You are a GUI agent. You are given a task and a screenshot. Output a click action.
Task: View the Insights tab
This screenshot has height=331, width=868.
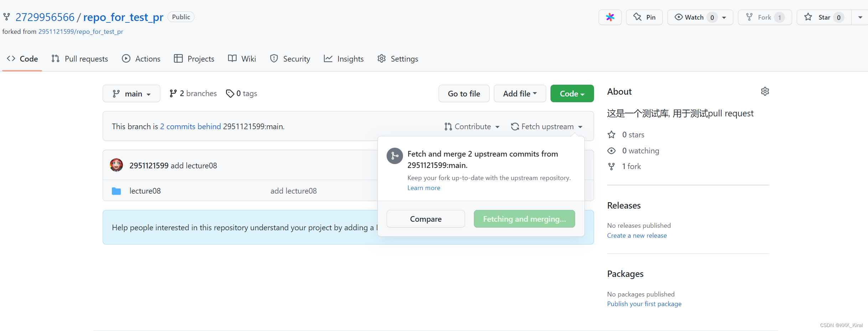click(343, 59)
